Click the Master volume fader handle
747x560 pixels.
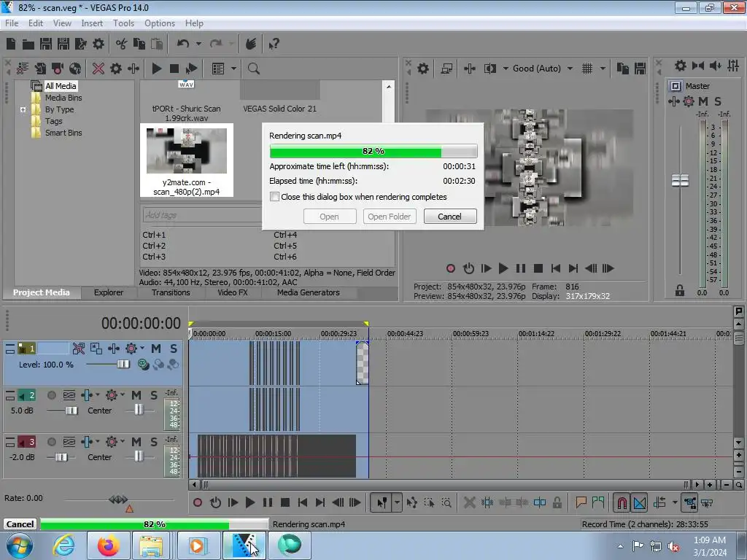click(x=680, y=181)
